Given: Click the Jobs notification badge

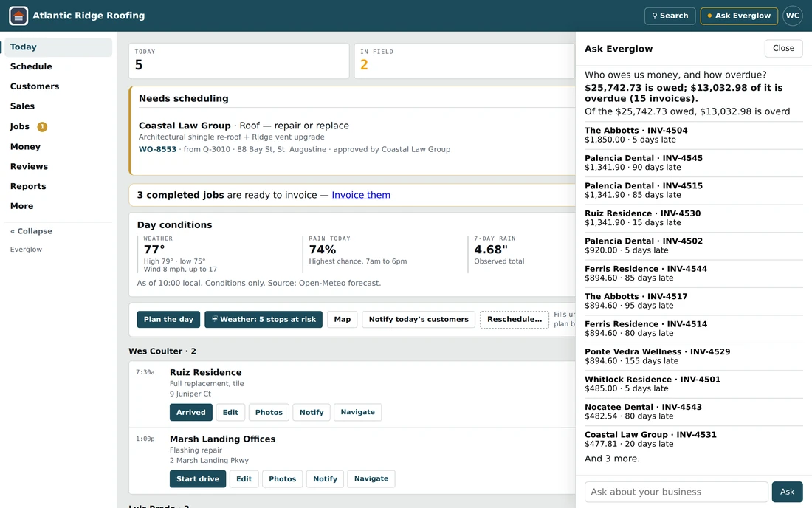Looking at the screenshot, I should (42, 126).
